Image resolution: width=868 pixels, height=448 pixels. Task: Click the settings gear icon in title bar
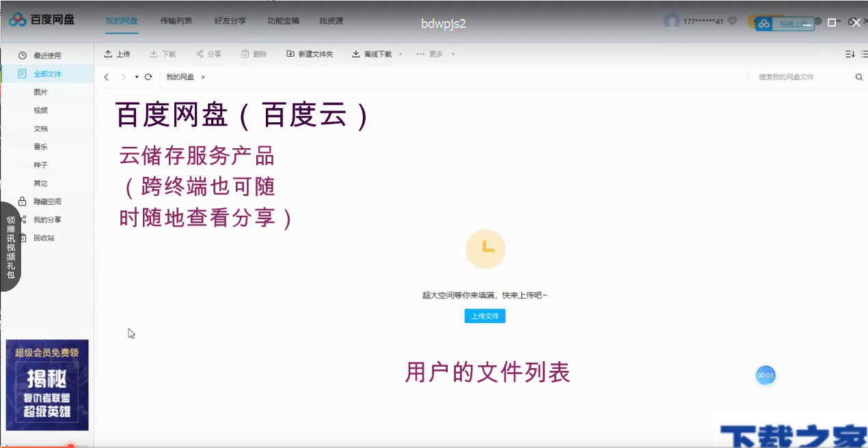coord(818,21)
